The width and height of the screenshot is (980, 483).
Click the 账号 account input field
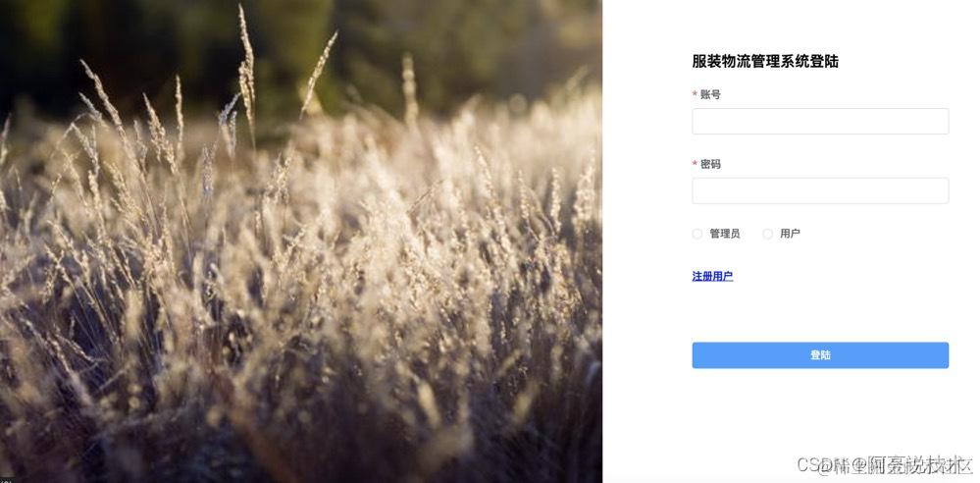coord(820,122)
